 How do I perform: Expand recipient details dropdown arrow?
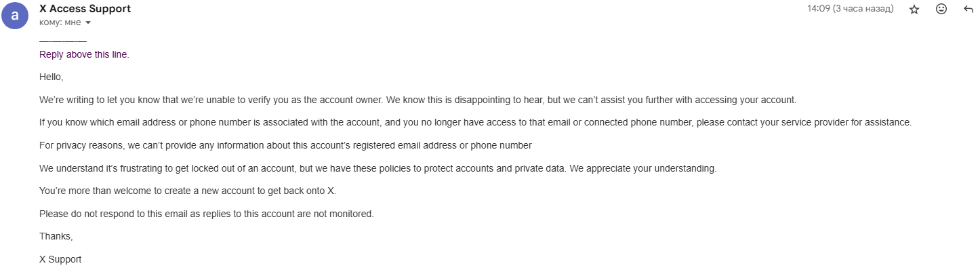tap(87, 22)
